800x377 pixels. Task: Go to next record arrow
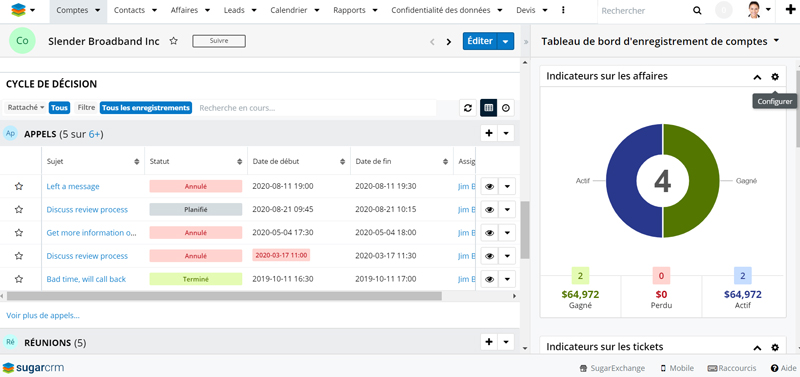[x=449, y=42]
